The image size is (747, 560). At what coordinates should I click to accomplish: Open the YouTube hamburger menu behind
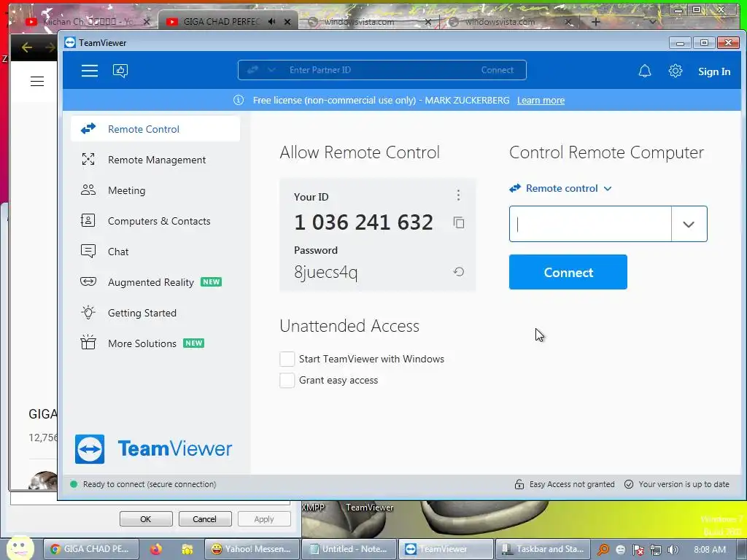point(37,82)
